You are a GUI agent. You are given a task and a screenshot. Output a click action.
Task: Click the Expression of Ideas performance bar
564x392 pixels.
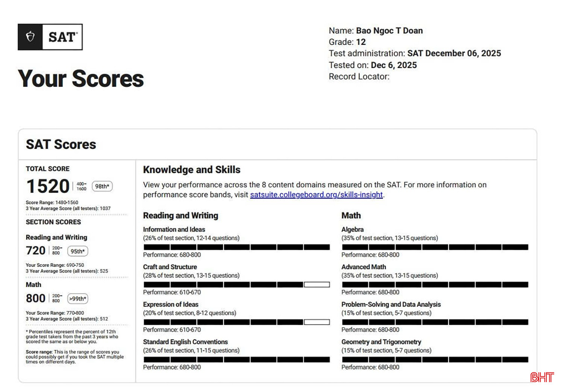237,322
